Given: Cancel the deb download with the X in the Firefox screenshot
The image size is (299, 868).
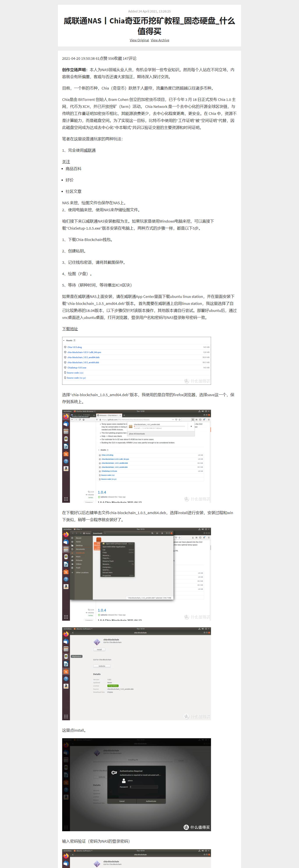Looking at the screenshot, I should (191, 426).
